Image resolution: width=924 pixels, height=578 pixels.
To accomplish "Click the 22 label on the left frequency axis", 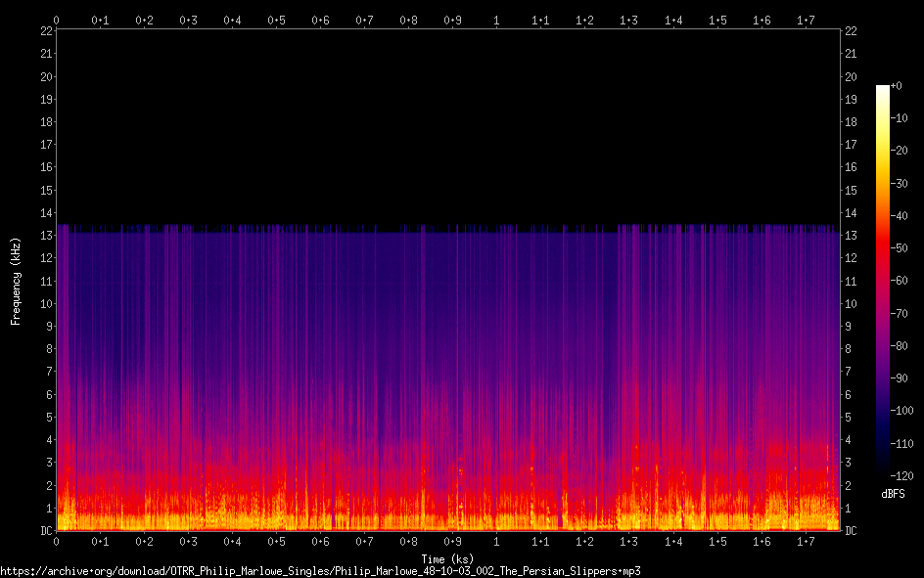I will point(45,31).
